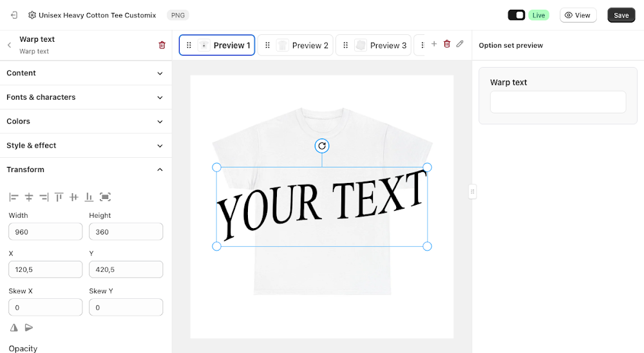Delete the Warp text layer
The image size is (644, 353).
[x=162, y=45]
